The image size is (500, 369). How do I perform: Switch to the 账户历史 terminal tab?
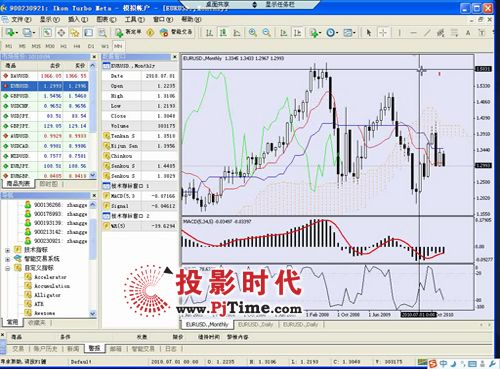click(46, 349)
